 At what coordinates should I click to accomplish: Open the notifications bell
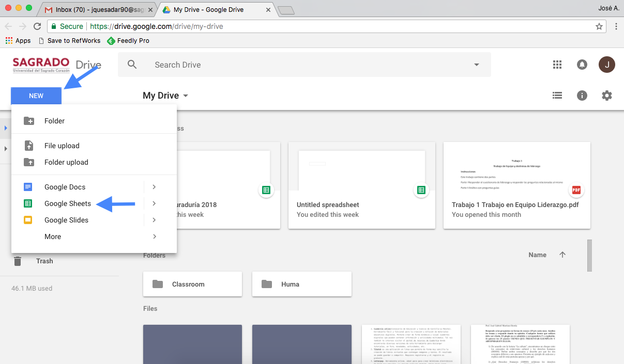(x=582, y=65)
